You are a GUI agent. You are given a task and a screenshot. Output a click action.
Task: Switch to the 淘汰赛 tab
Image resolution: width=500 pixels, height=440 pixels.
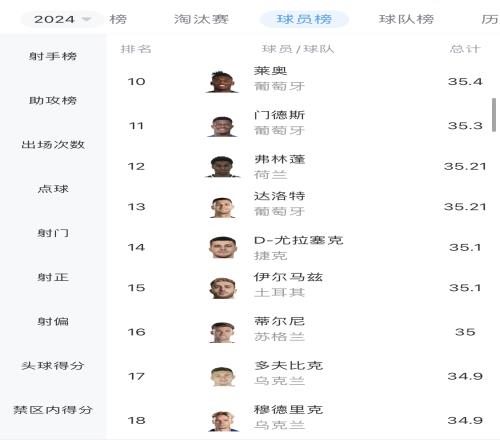[x=201, y=19]
